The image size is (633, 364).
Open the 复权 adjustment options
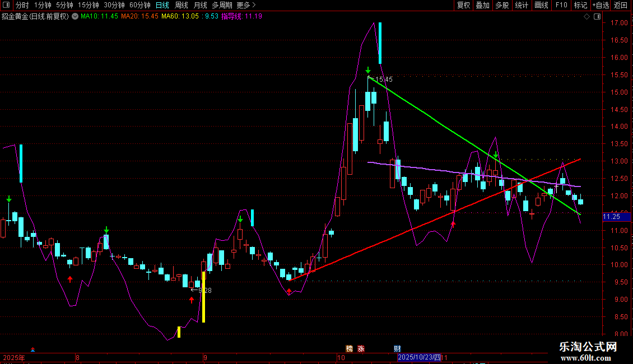[x=463, y=5]
